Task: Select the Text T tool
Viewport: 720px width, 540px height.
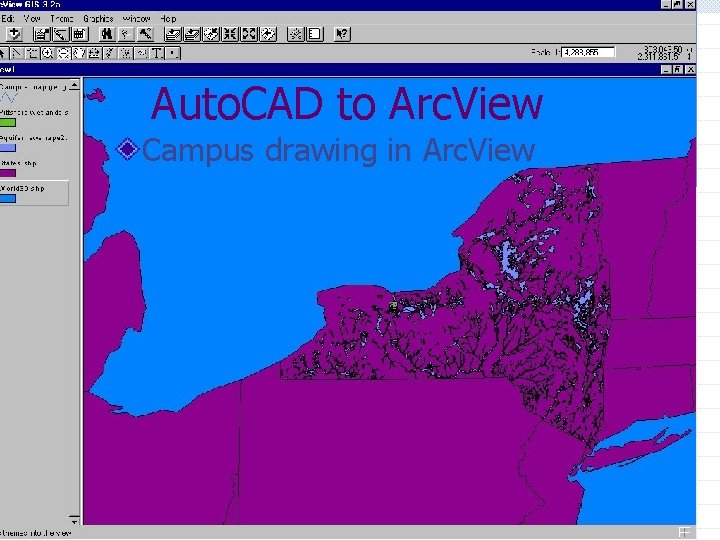Action: pyautogui.click(x=157, y=53)
